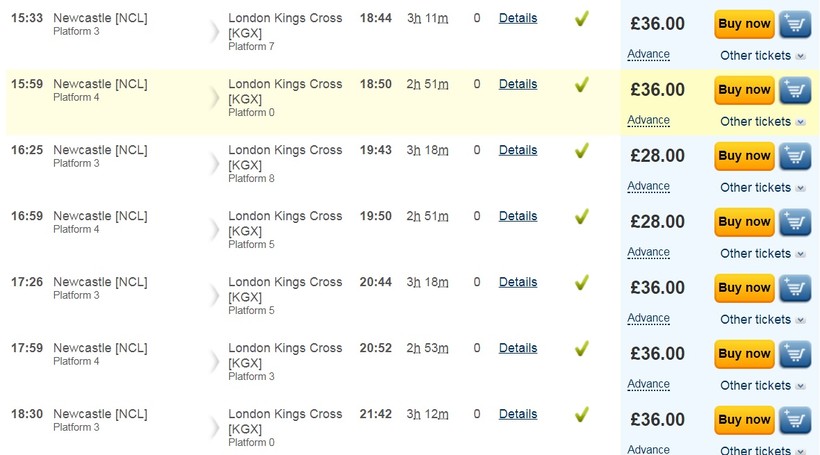Click basket icon for 16:59 train

pyautogui.click(x=795, y=222)
